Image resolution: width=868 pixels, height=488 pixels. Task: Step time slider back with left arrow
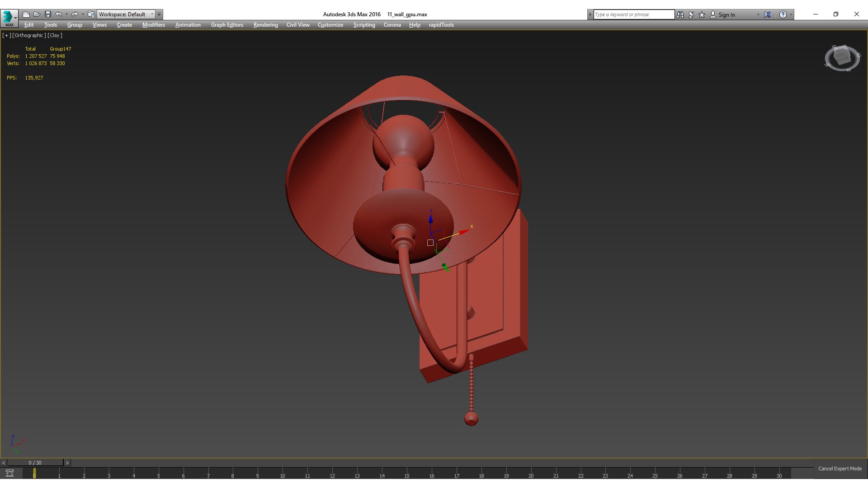pyautogui.click(x=4, y=463)
